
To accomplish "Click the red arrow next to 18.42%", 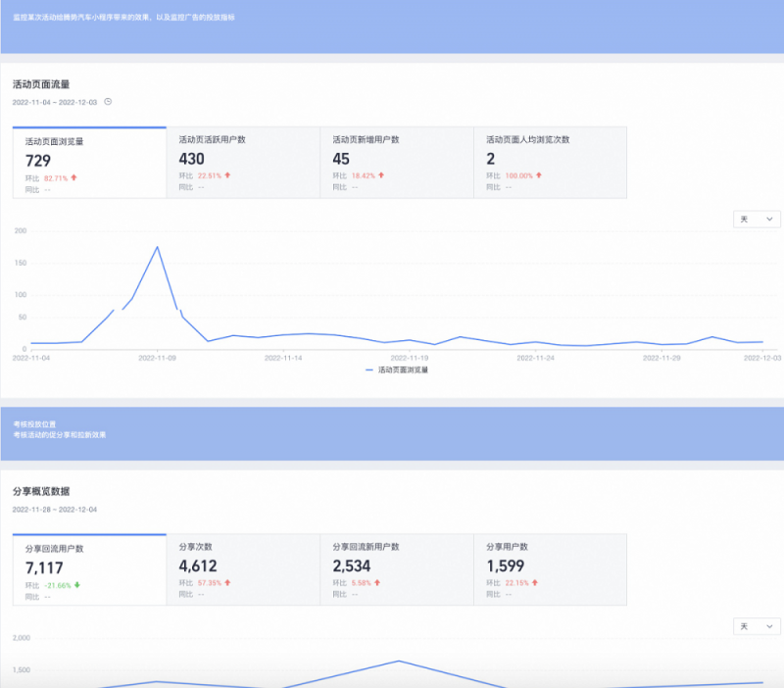I will tap(381, 175).
